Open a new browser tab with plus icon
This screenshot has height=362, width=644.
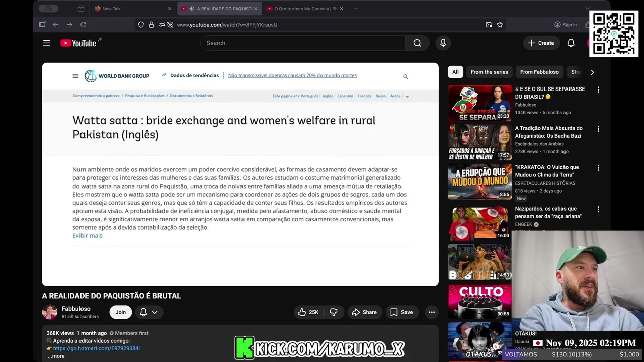click(x=356, y=9)
